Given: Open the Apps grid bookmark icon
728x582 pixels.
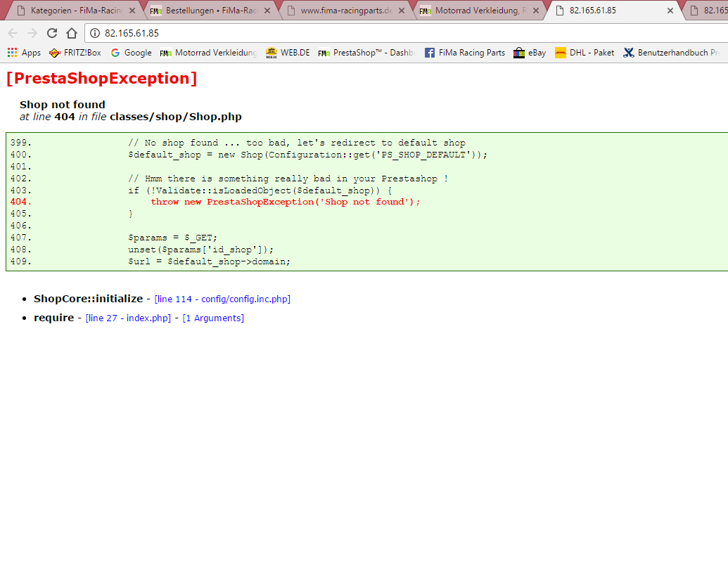Looking at the screenshot, I should click(x=13, y=53).
